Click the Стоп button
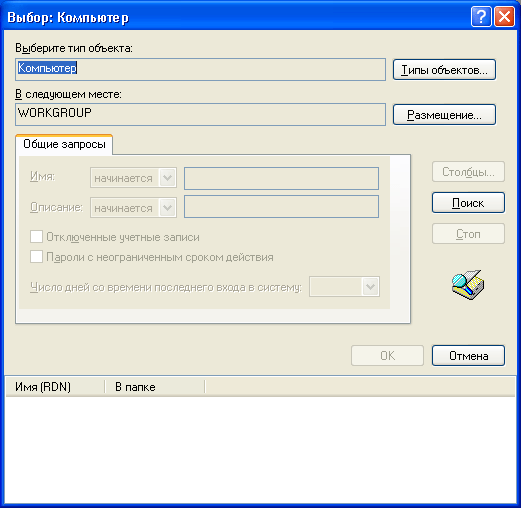 tap(468, 234)
